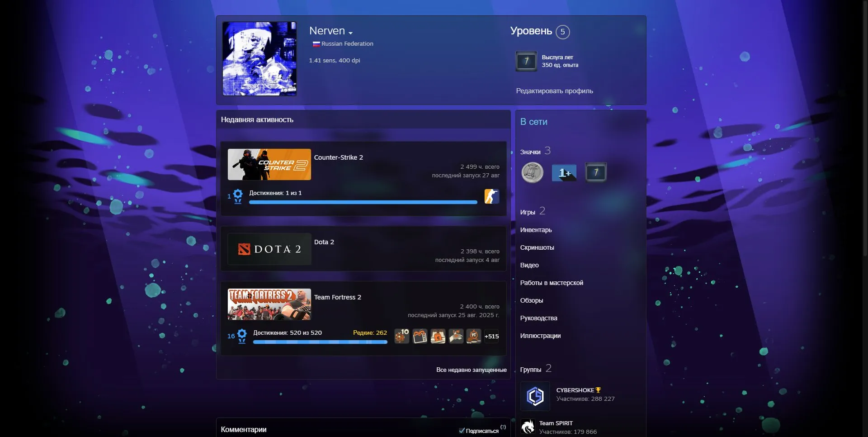The width and height of the screenshot is (868, 437).
Task: Open the Team Fortress 2 game banner
Action: pos(269,304)
